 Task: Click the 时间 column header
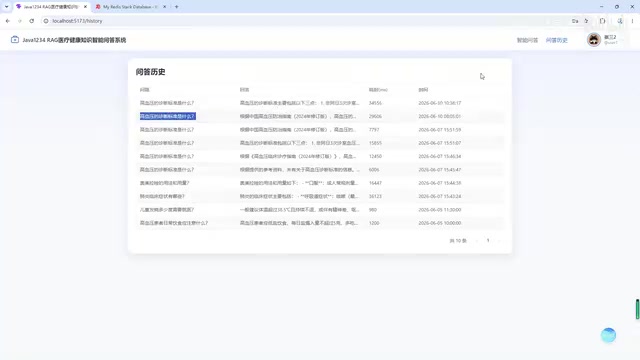point(423,90)
